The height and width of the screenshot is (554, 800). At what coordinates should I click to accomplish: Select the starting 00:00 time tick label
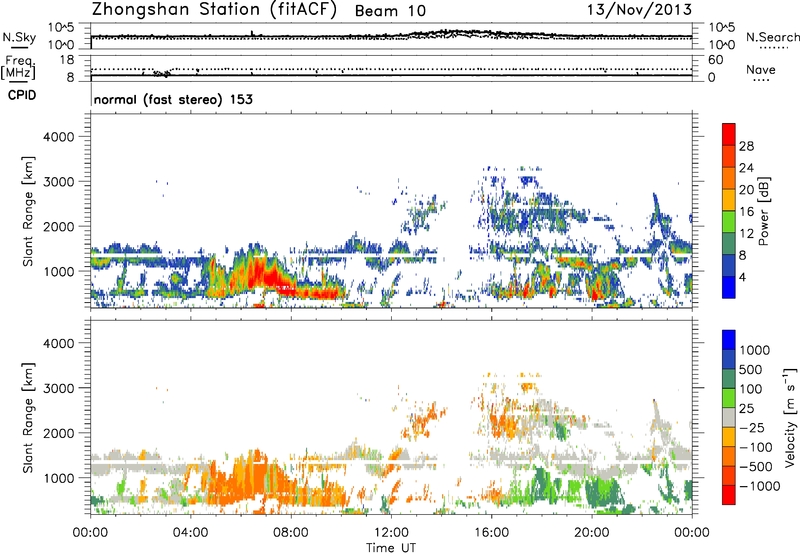(x=90, y=533)
